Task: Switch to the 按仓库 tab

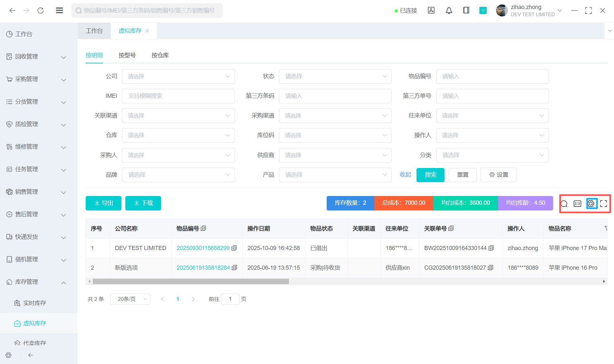Action: (x=160, y=55)
